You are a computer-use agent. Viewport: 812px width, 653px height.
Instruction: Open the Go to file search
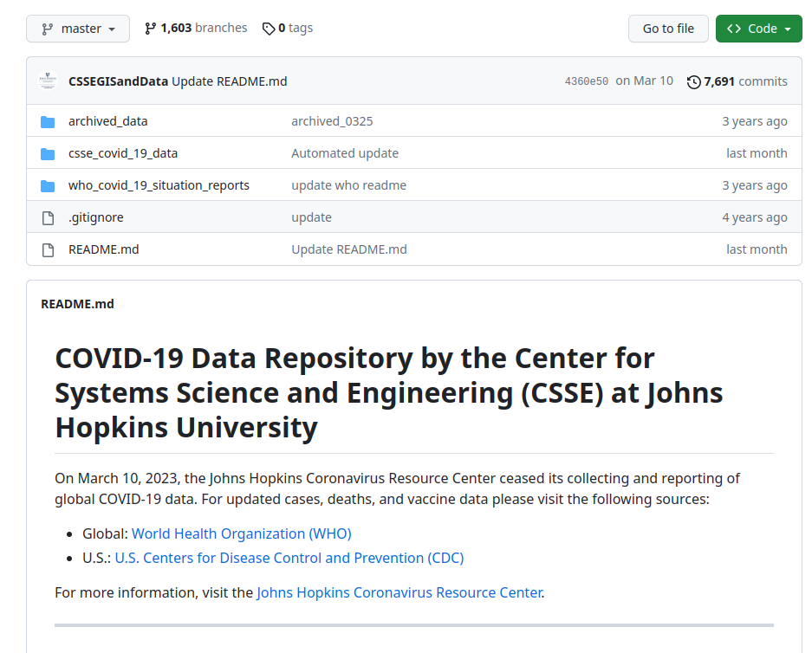point(668,29)
